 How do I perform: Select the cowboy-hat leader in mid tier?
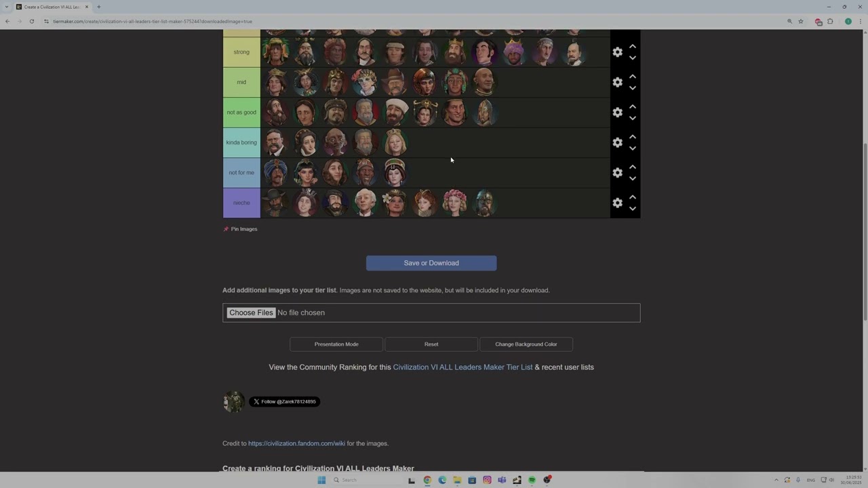coord(395,82)
